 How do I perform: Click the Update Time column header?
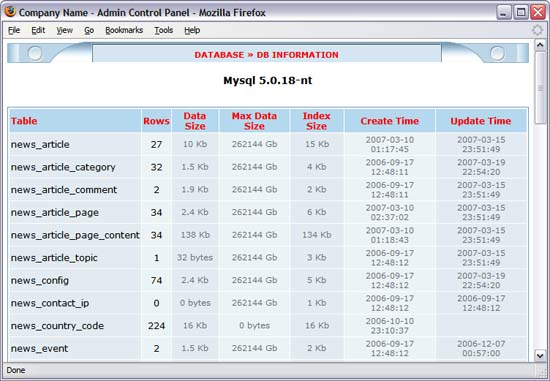(481, 121)
